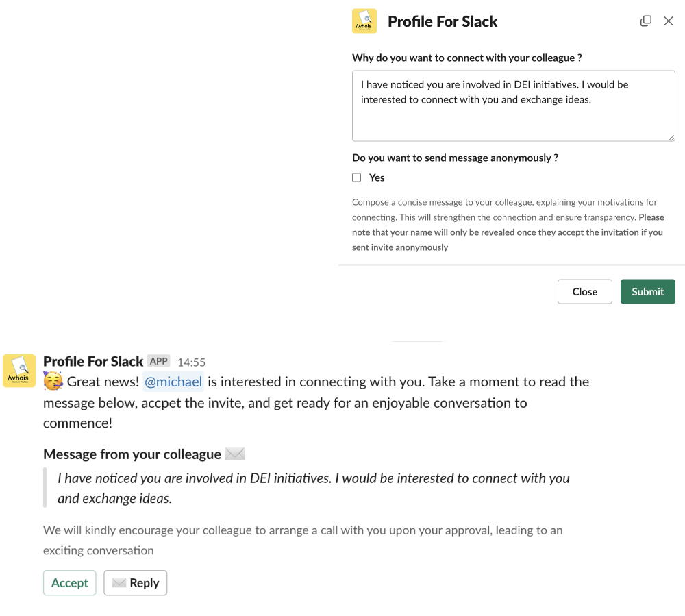
Task: Accept the connection invite
Action: pos(70,583)
